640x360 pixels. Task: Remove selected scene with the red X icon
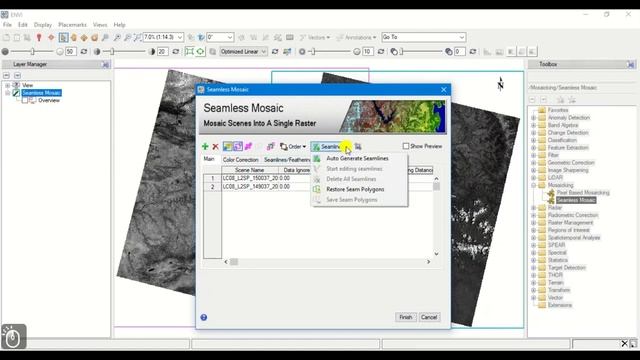pyautogui.click(x=216, y=146)
